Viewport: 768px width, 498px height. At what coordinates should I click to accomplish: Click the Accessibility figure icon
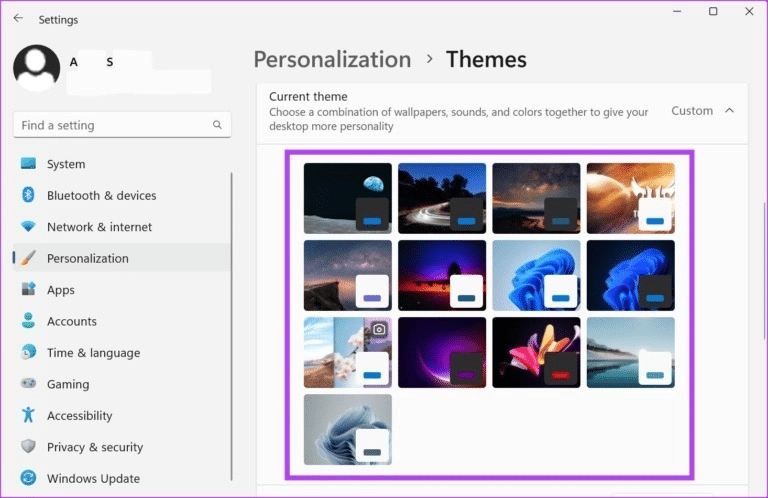28,415
